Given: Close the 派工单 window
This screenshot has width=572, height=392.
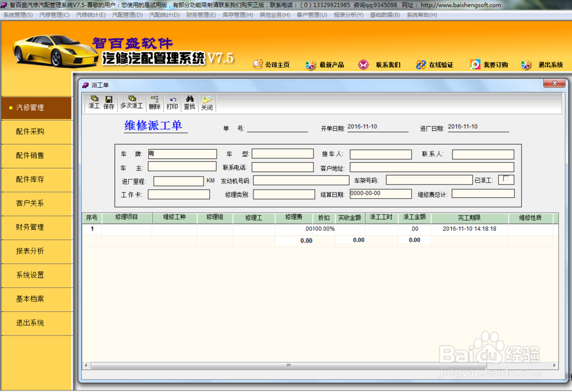Looking at the screenshot, I should [554, 83].
